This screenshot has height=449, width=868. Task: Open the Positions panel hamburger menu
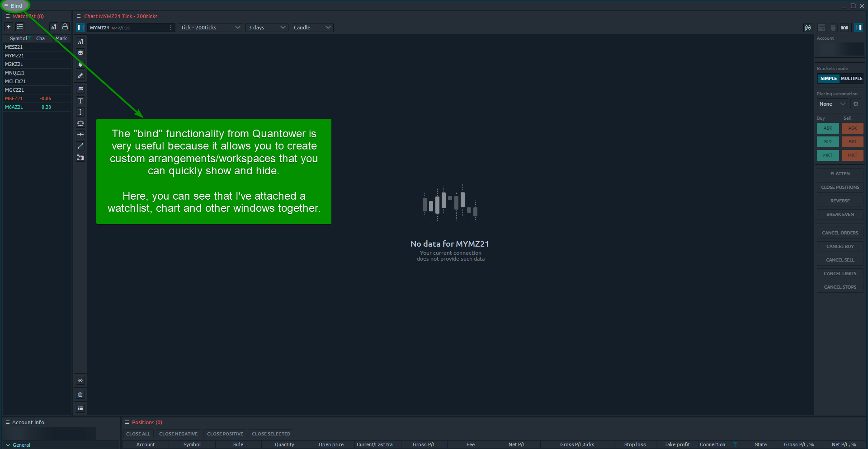[x=127, y=422]
